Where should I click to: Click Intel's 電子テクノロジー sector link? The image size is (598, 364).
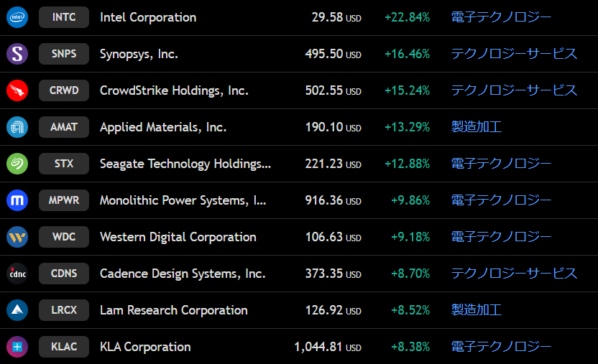click(501, 17)
